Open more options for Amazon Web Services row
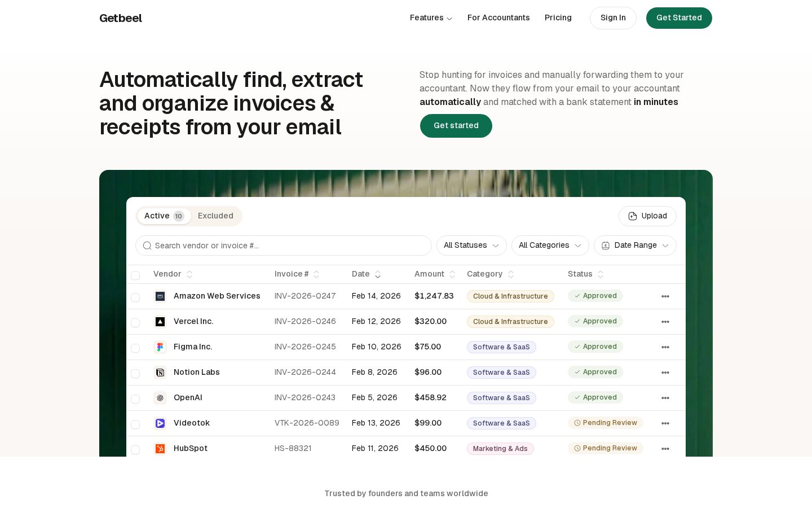This screenshot has width=812, height=508. [665, 296]
